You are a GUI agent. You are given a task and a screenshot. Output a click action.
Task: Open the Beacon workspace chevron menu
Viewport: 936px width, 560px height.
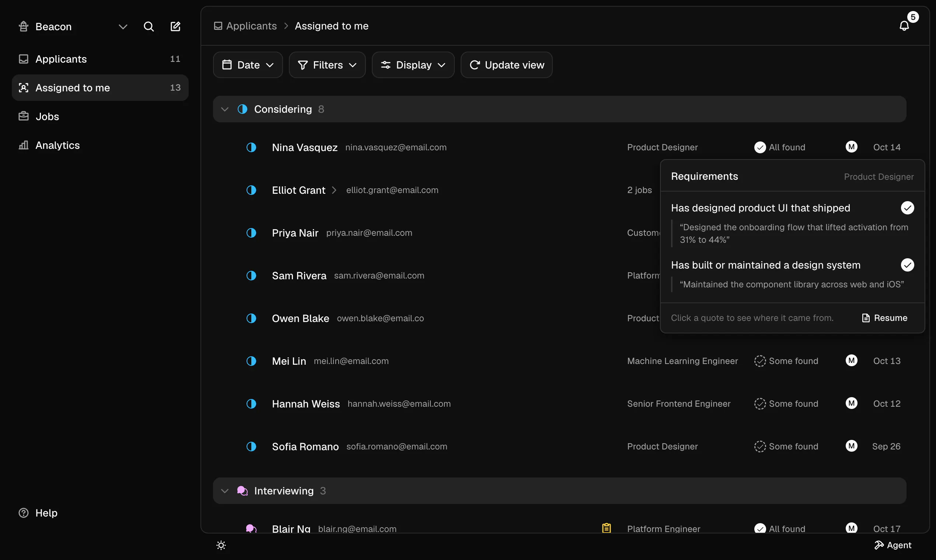pos(123,27)
